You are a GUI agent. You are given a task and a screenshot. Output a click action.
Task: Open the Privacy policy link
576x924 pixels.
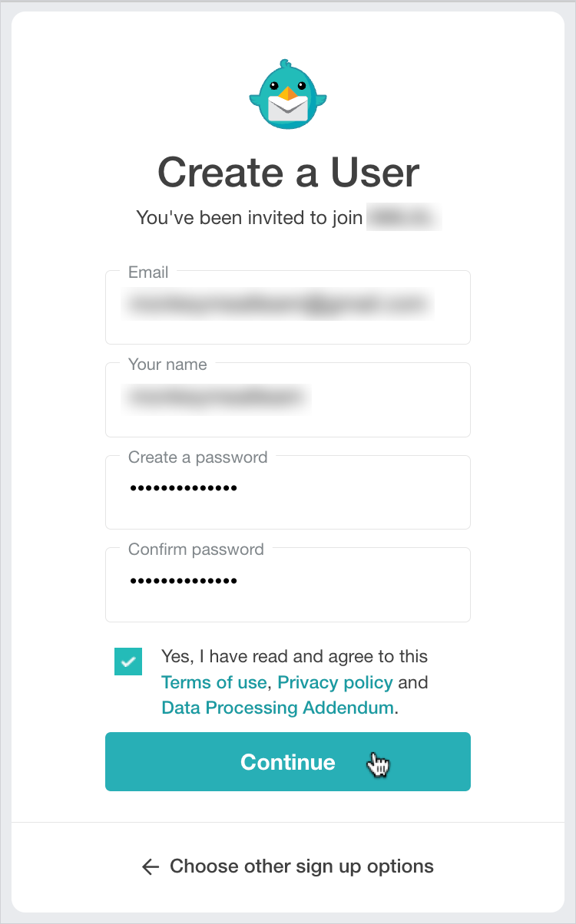pos(335,682)
